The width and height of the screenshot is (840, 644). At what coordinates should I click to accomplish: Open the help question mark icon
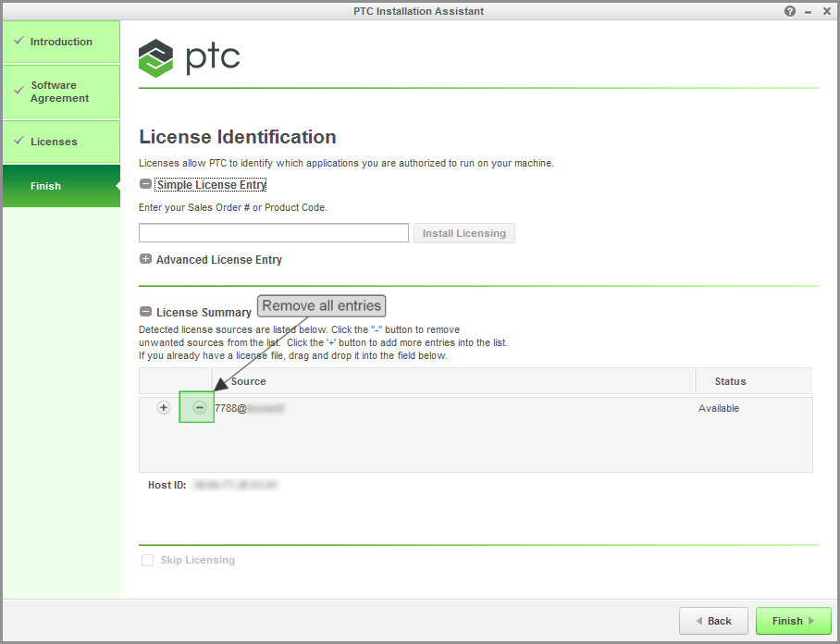pos(790,11)
